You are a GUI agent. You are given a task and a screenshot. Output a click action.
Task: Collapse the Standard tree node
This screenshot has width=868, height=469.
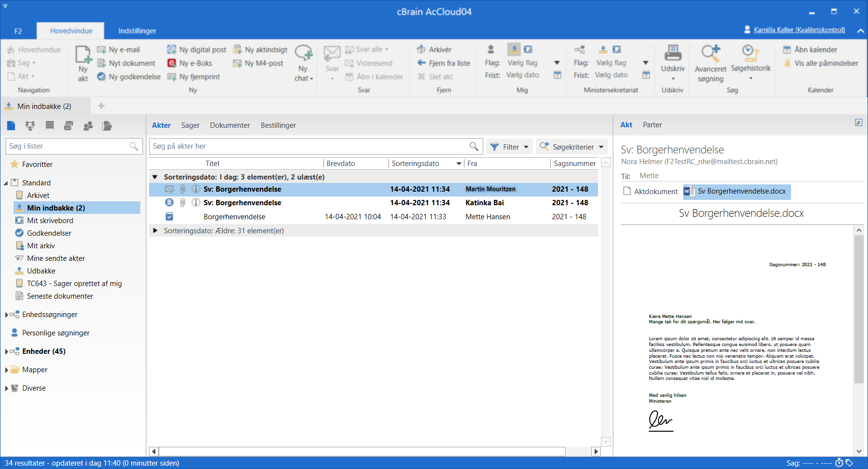point(6,183)
